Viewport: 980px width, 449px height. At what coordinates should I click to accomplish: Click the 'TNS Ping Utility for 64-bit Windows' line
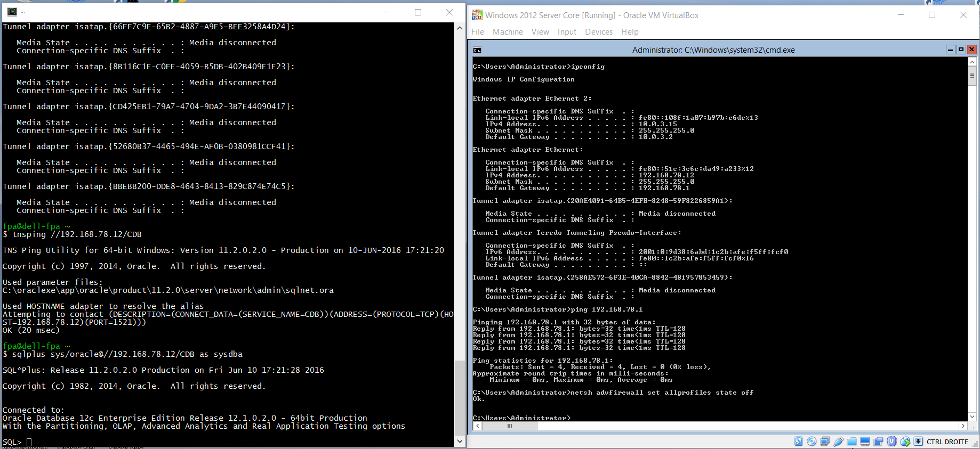(223, 250)
